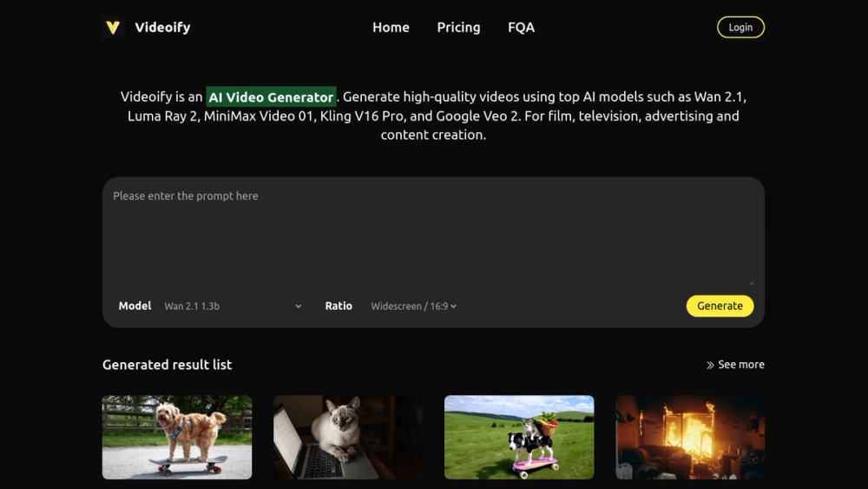Click the Generated result list heading
868x489 pixels.
pos(168,365)
